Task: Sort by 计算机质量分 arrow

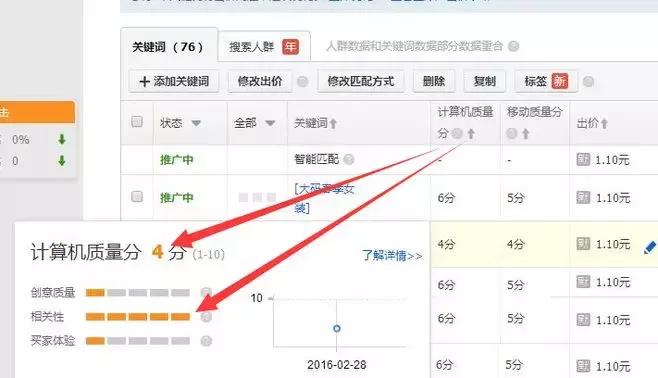Action: click(x=471, y=134)
